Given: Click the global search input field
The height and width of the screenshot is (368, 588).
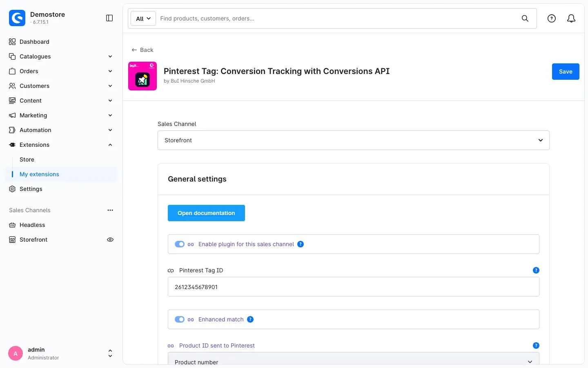Looking at the screenshot, I should [337, 18].
